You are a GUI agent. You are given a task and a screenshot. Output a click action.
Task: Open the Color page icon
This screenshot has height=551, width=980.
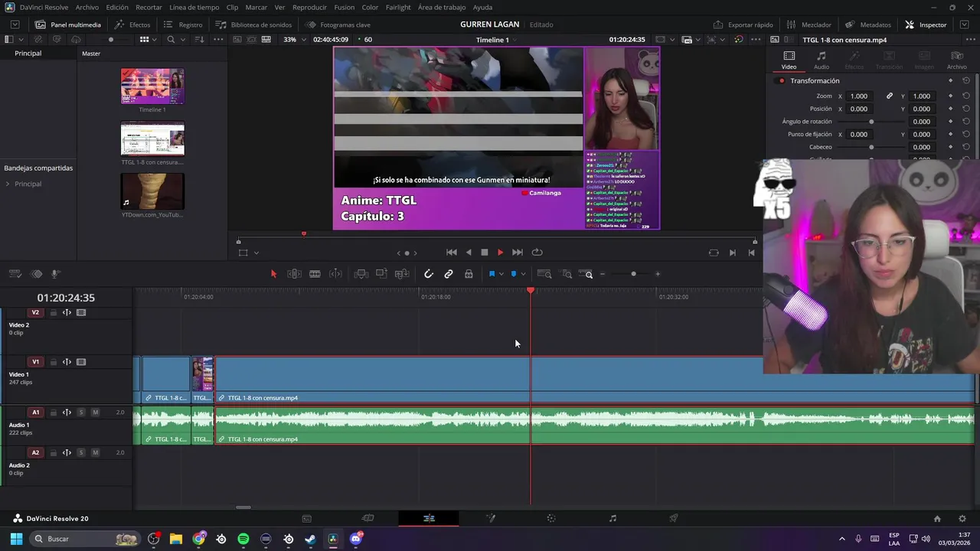tap(551, 518)
